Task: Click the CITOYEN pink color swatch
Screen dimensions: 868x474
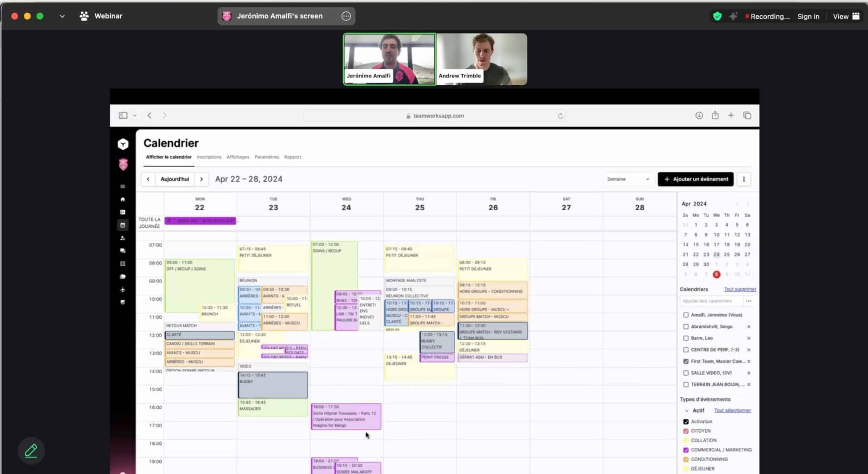Action: 686,431
